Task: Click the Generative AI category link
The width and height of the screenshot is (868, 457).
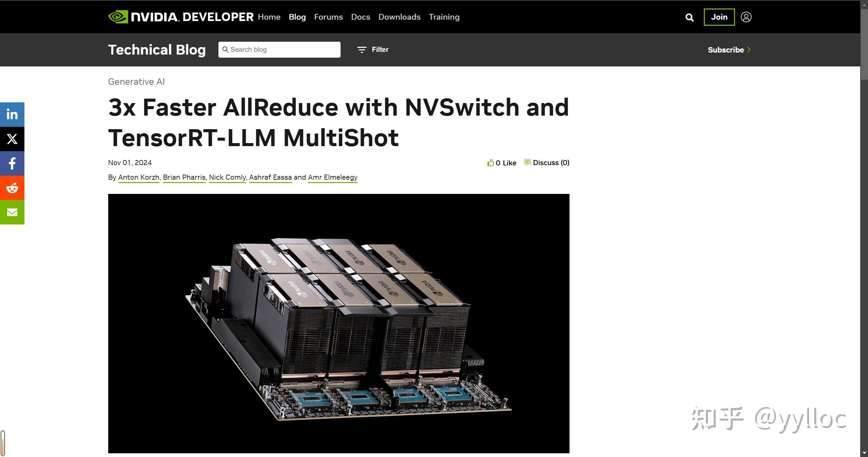Action: [136, 82]
